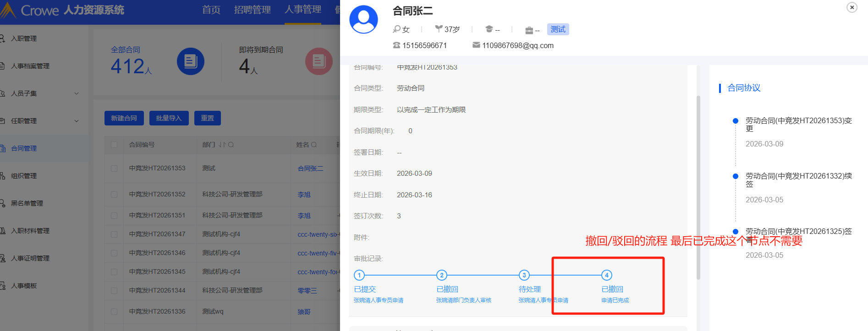Open the 招聘管理 top menu
Screen dimensions: 868x331
click(x=252, y=10)
